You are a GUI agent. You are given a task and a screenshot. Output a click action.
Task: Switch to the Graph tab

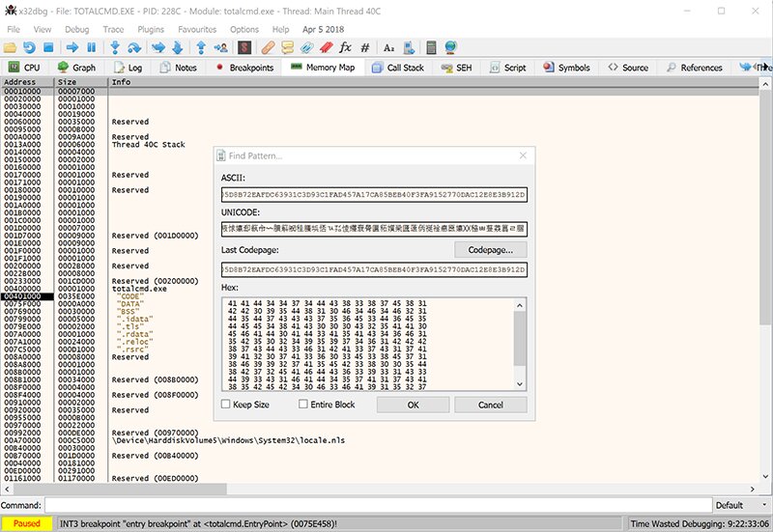click(x=76, y=68)
